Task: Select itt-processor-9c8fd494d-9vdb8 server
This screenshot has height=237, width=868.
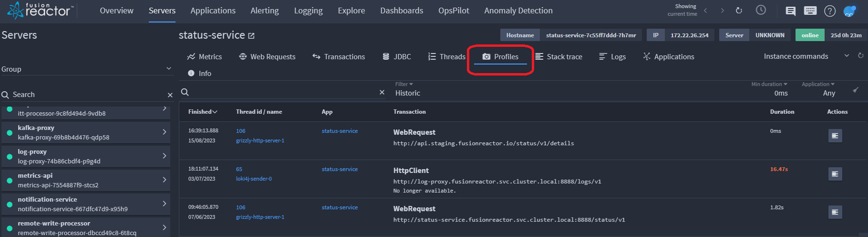Action: click(x=86, y=113)
